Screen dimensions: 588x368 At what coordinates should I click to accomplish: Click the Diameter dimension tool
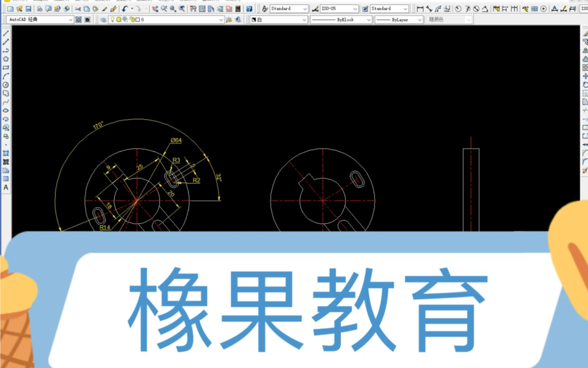(476, 9)
